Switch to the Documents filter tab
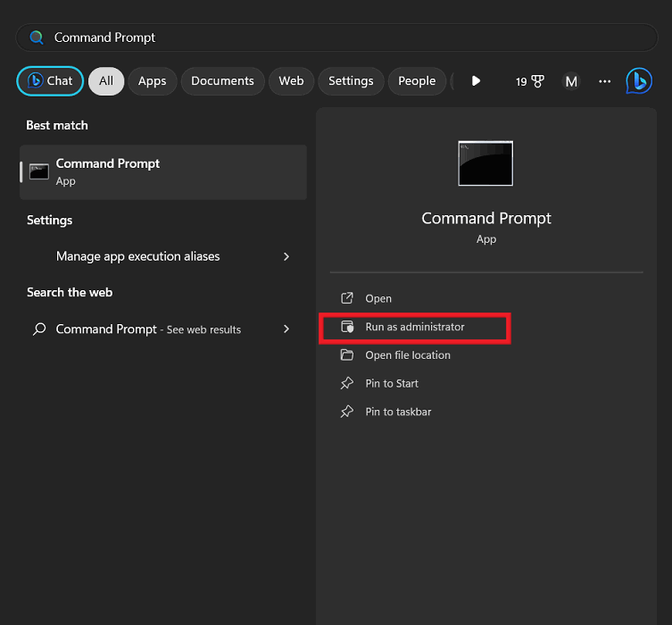Screen dimensions: 672x625 click(222, 81)
